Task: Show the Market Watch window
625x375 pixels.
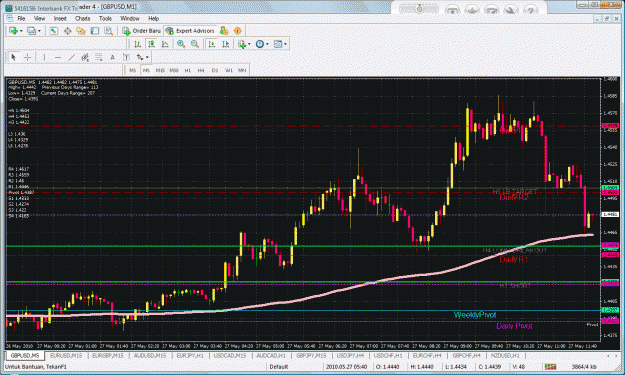Action: (53, 31)
